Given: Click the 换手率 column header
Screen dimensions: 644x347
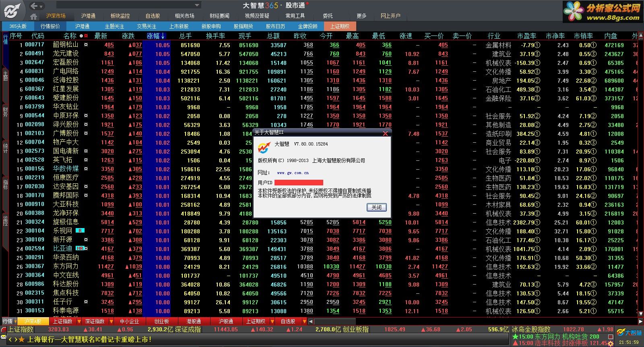Looking at the screenshot, I should [215, 36].
